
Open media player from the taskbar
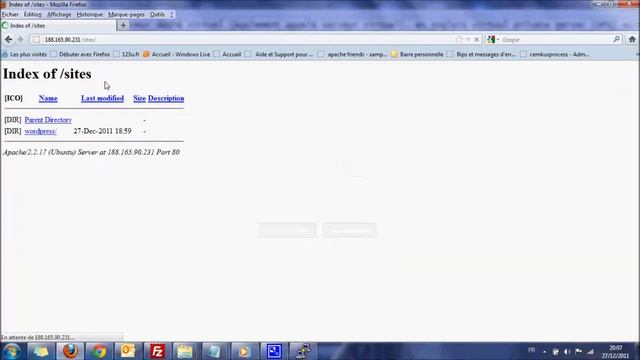coord(244,351)
